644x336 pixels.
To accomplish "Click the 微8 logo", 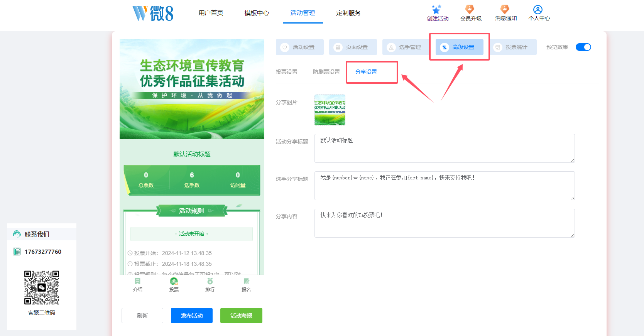I will click(x=153, y=13).
